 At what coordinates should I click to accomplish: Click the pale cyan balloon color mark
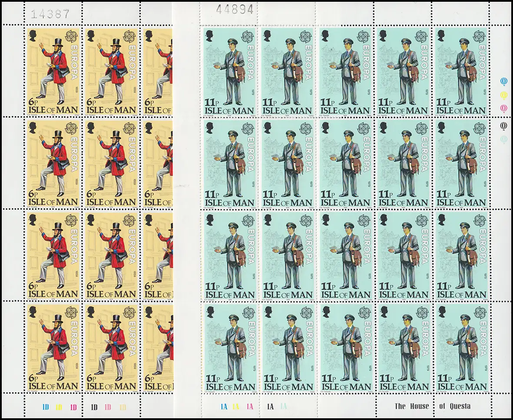(503, 139)
